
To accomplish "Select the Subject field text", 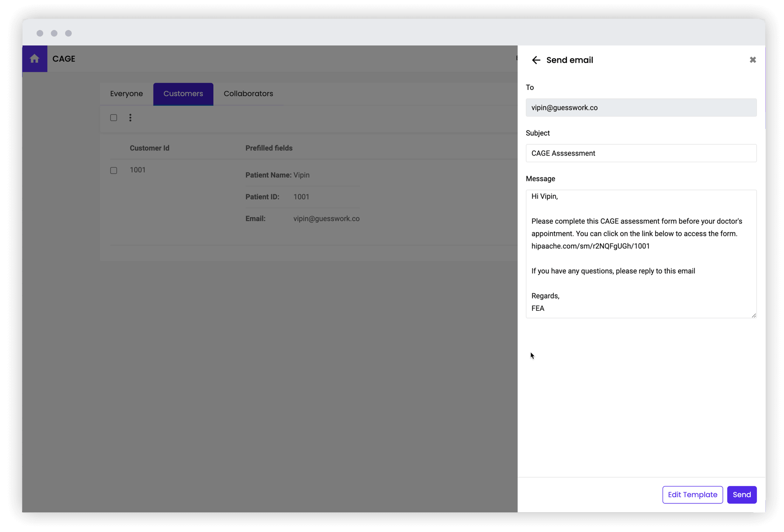I will click(641, 153).
